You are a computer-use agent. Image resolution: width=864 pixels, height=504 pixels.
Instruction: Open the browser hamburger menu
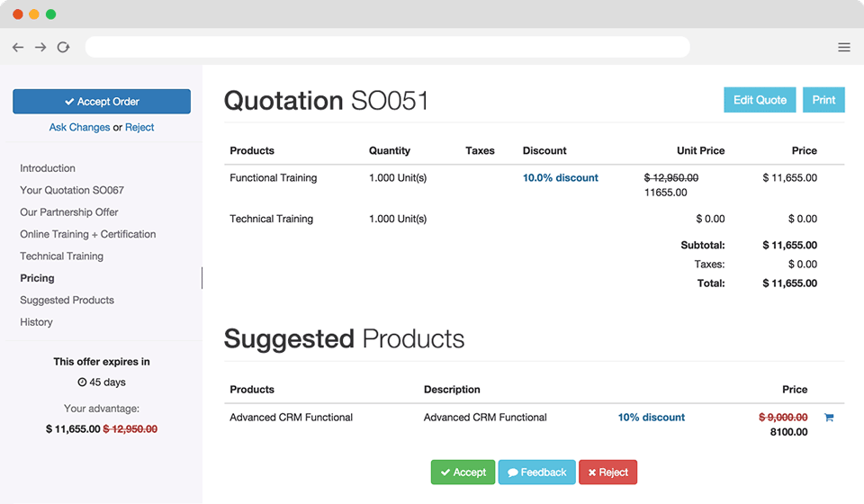coord(843,48)
